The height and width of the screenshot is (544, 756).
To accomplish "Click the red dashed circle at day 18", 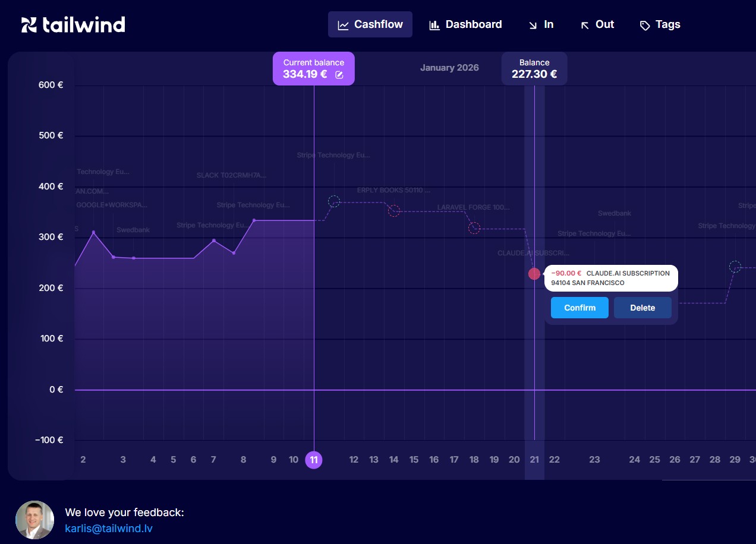I will click(474, 228).
